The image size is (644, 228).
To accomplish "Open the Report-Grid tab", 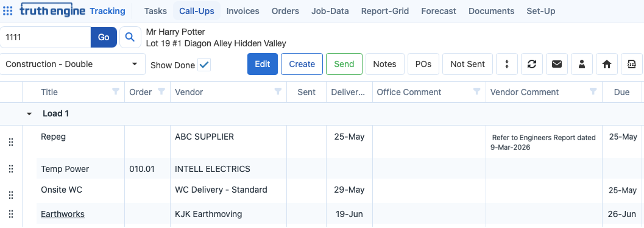I will [385, 11].
